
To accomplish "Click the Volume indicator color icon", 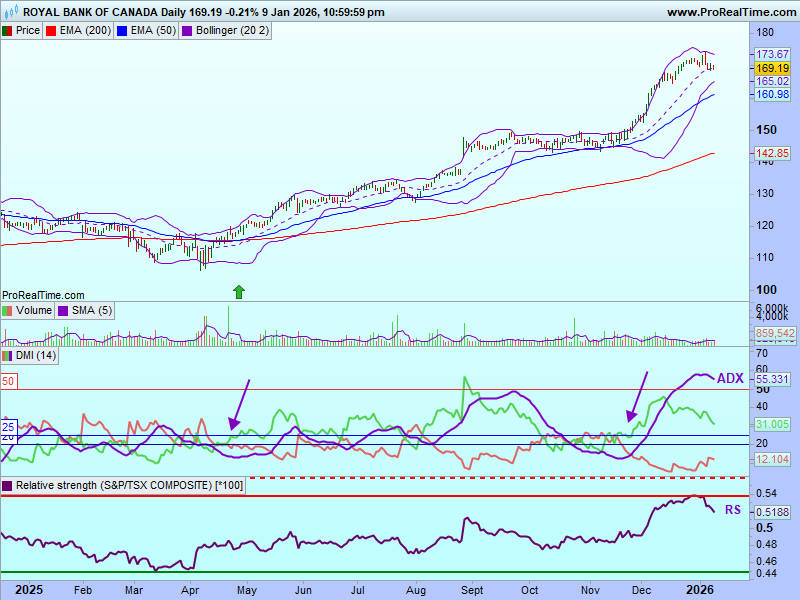I will coord(8,311).
